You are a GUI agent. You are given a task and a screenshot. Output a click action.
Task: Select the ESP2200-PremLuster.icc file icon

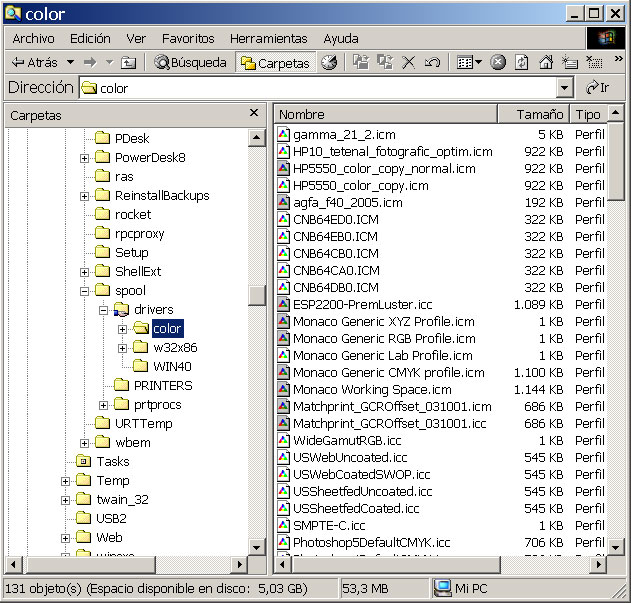[284, 304]
